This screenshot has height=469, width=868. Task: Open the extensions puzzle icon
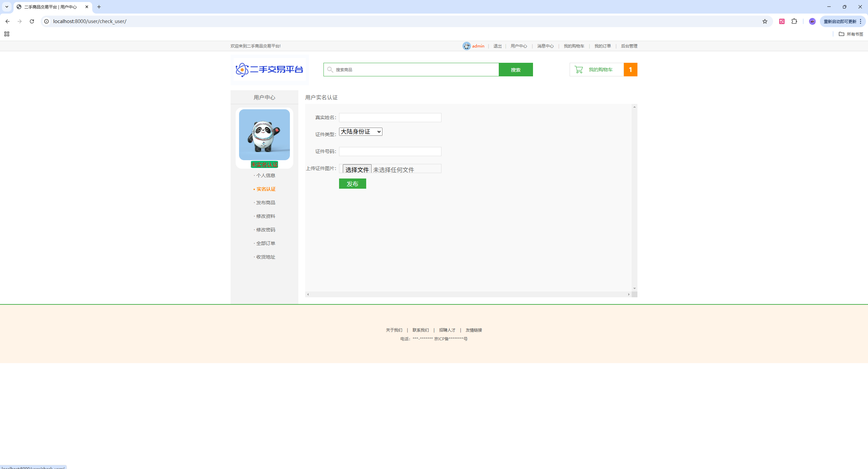click(x=794, y=21)
